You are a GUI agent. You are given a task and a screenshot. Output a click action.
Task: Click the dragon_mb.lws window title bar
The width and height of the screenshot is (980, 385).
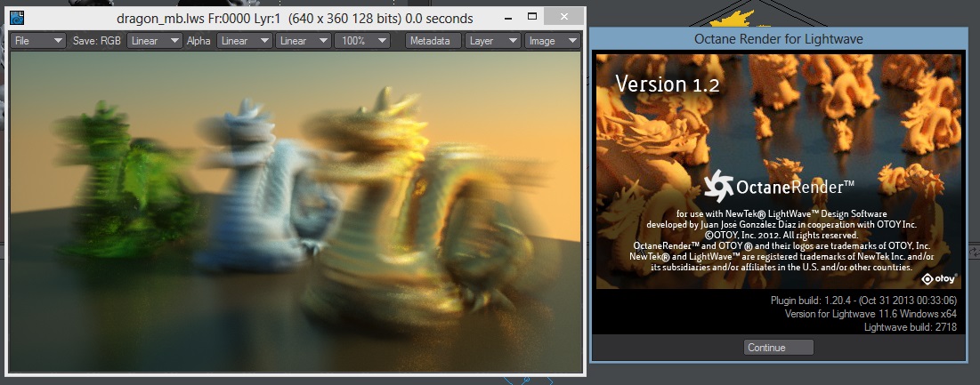294,18
